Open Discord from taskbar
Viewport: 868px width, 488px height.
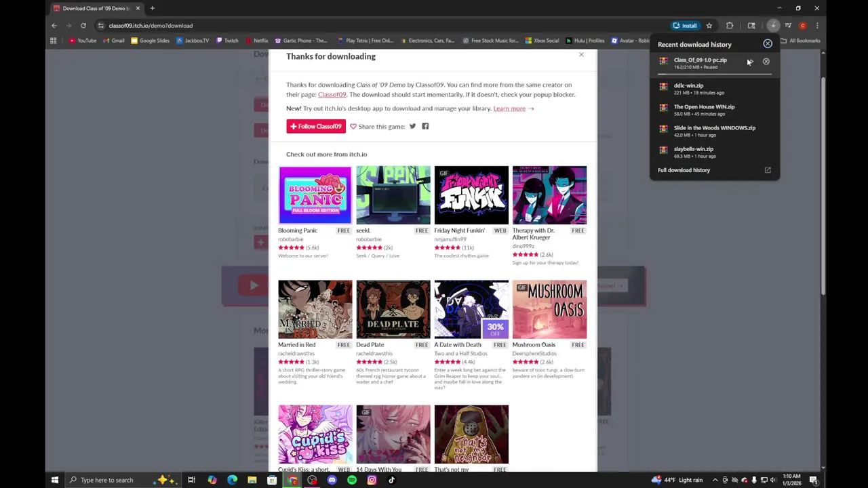point(332,480)
